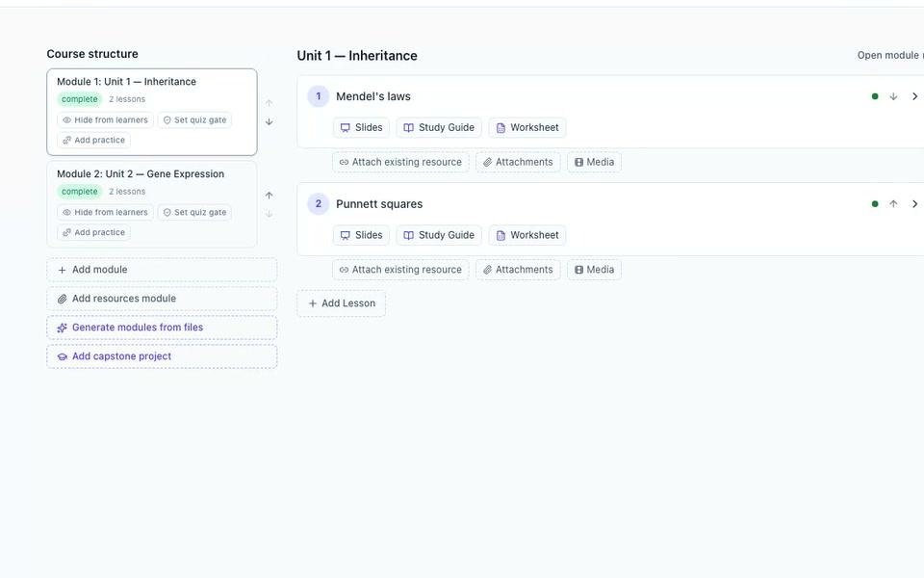The width and height of the screenshot is (924, 578).
Task: Expand Mendel's laws lesson chevron
Action: [914, 96]
